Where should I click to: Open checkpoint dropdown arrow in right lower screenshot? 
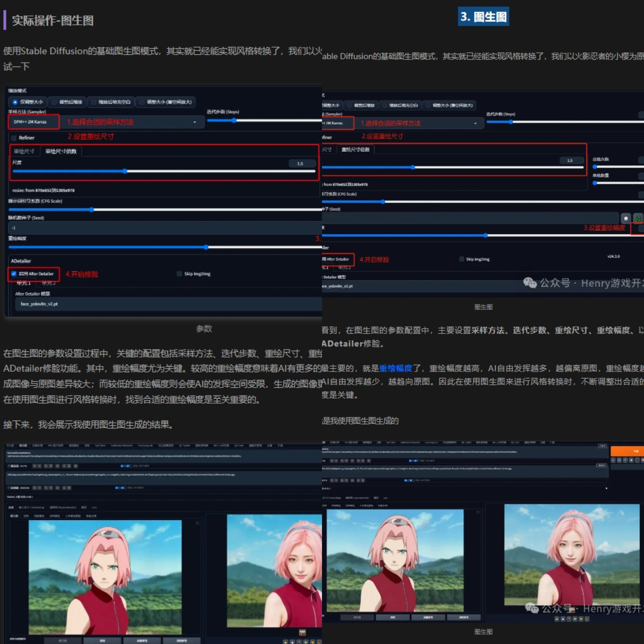pyautogui.click(x=606, y=488)
